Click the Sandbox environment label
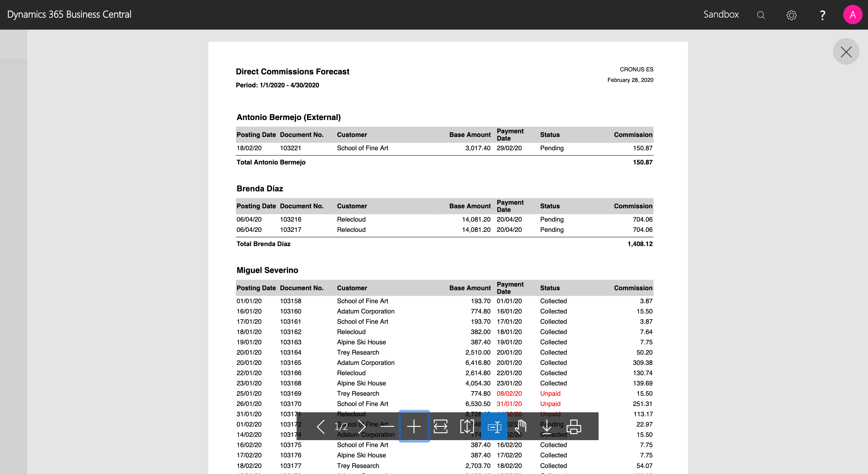Viewport: 868px width, 474px height. (x=721, y=14)
